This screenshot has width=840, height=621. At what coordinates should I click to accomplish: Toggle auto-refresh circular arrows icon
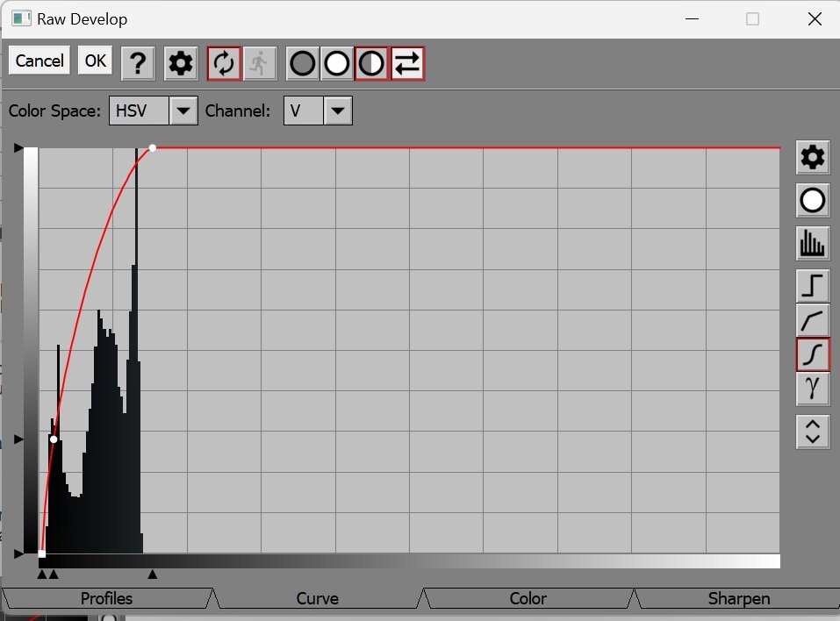tap(224, 64)
